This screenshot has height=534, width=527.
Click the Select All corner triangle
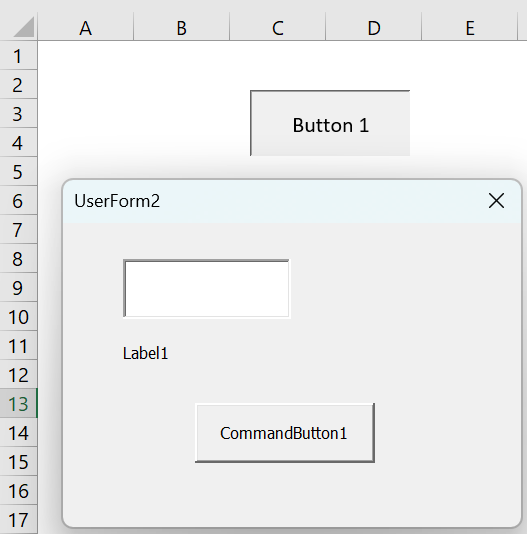(24, 27)
